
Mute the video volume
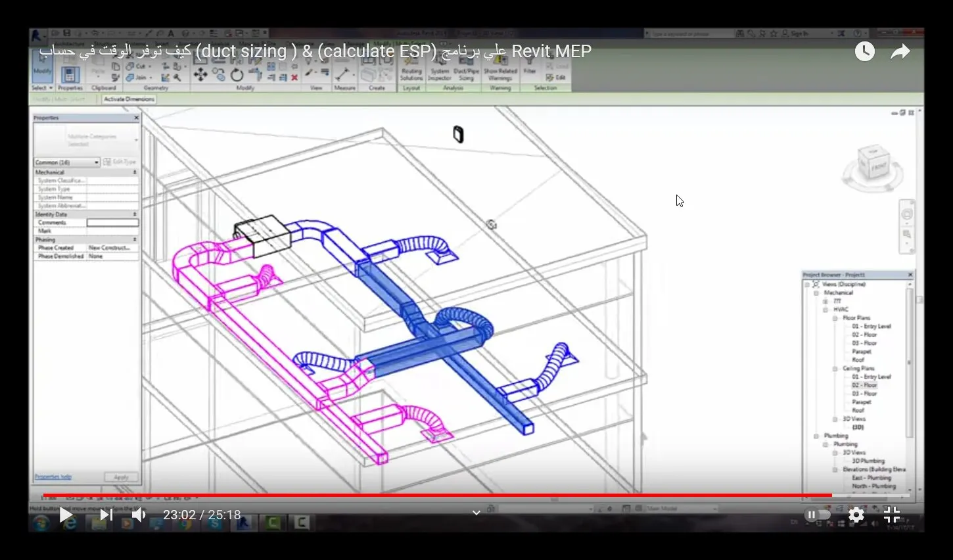point(139,515)
